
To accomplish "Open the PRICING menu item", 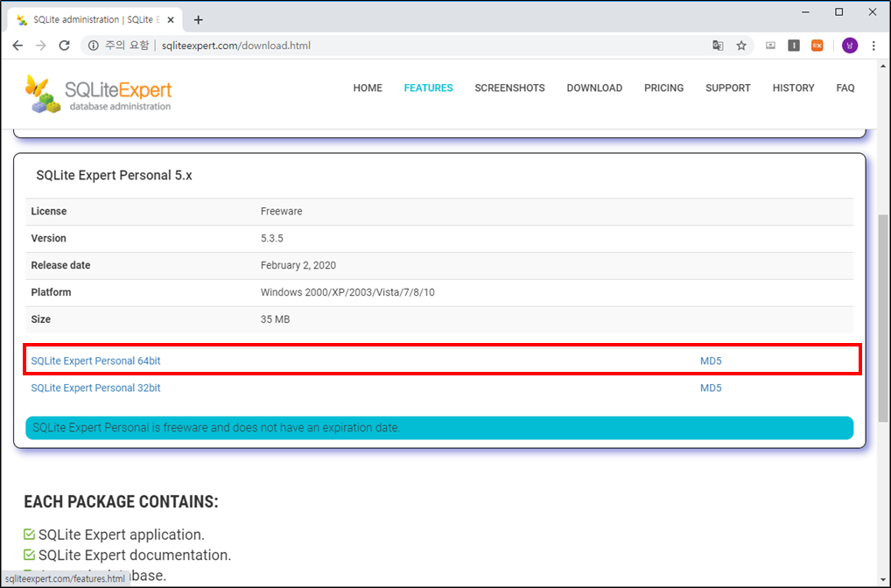I will [x=663, y=88].
